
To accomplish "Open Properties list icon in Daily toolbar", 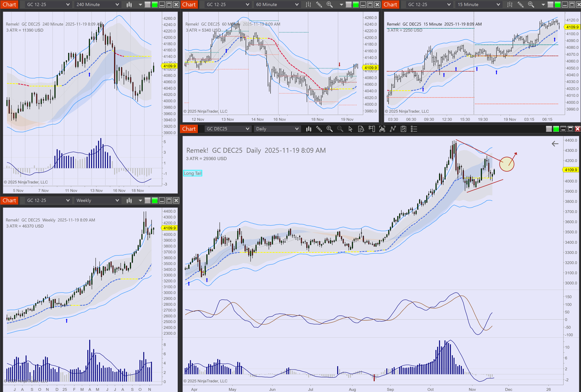I will click(x=414, y=129).
